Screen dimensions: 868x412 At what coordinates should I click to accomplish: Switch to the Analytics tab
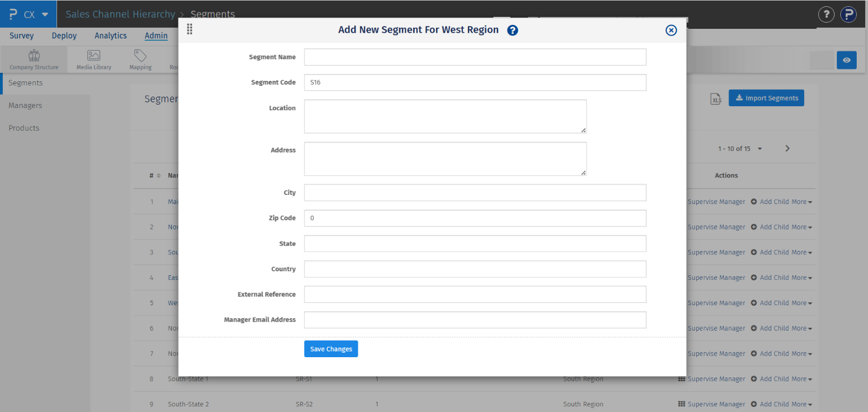point(110,36)
